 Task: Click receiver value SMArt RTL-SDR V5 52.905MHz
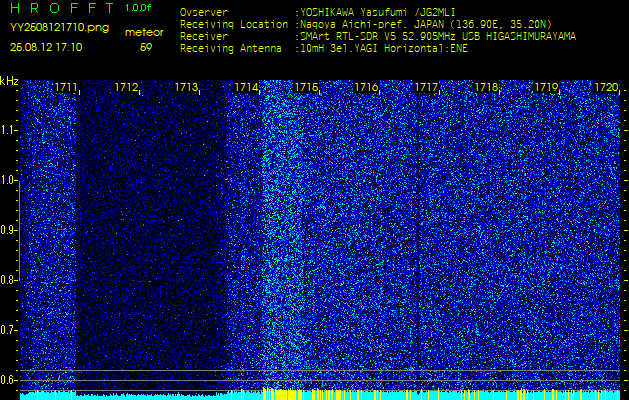click(380, 37)
